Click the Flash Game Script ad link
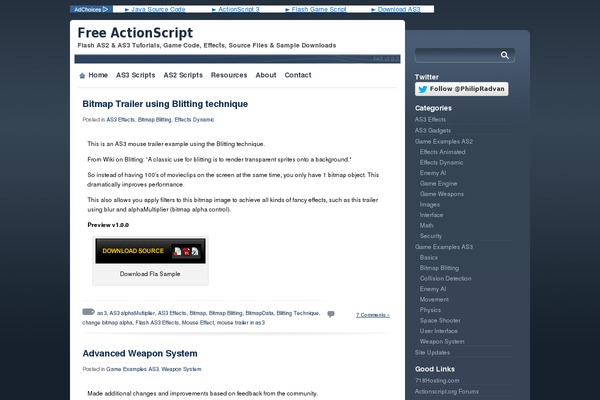 pyautogui.click(x=318, y=9)
